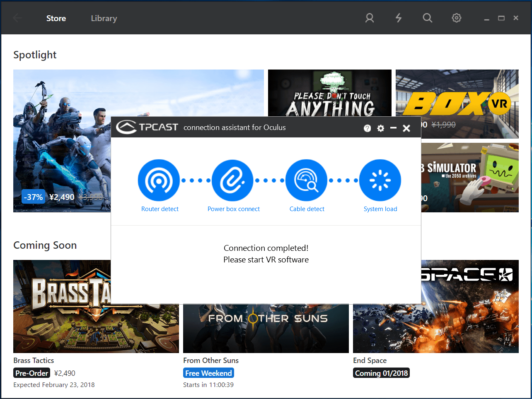
Task: Open the Store tab
Action: [56, 18]
